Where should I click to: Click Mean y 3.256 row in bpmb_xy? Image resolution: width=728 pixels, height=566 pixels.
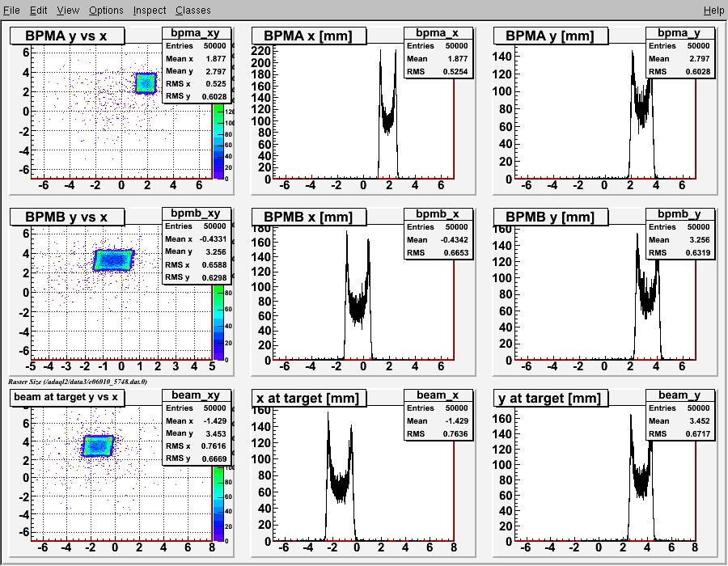pyautogui.click(x=196, y=251)
